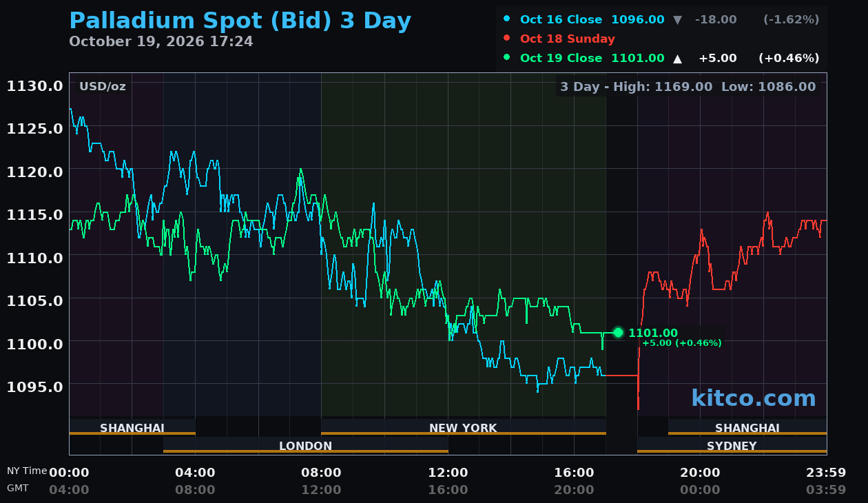Click the 1130.0 y-axis label

pos(35,86)
